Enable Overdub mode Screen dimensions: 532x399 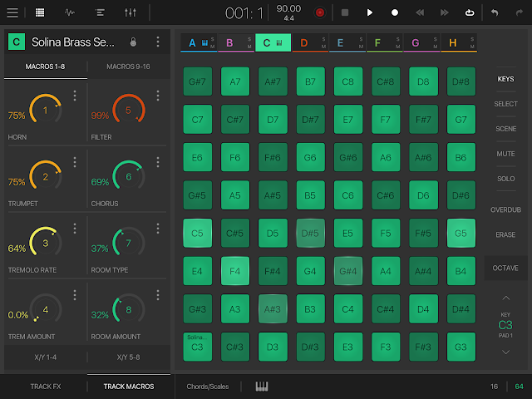pos(505,209)
